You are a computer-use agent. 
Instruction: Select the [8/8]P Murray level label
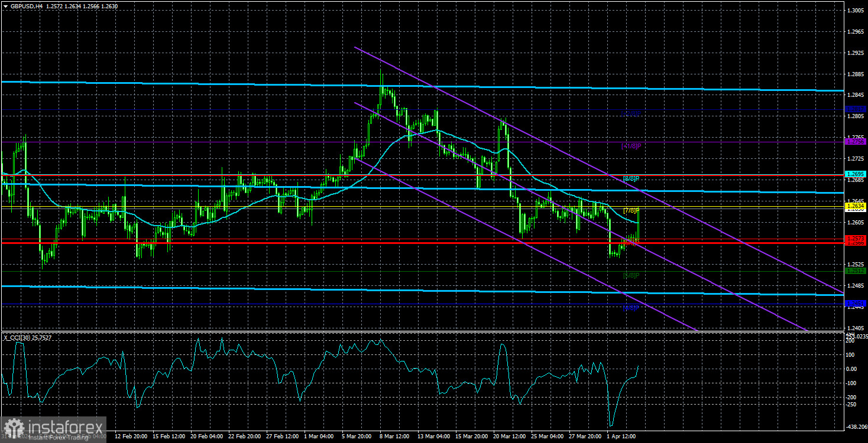pos(631,178)
